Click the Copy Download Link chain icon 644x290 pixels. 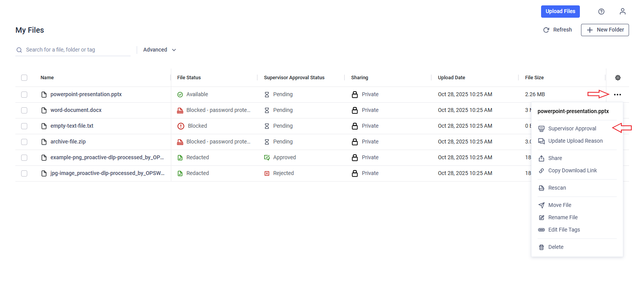[541, 171]
